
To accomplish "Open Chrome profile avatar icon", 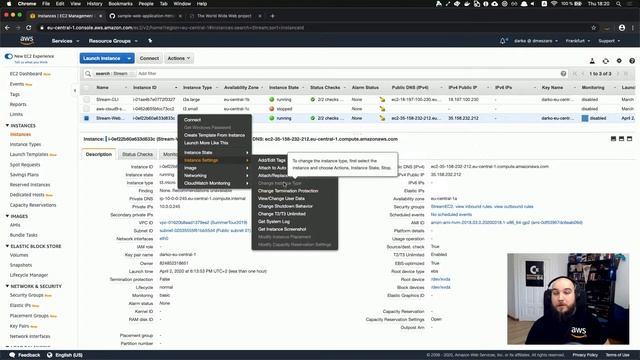I will [622, 28].
